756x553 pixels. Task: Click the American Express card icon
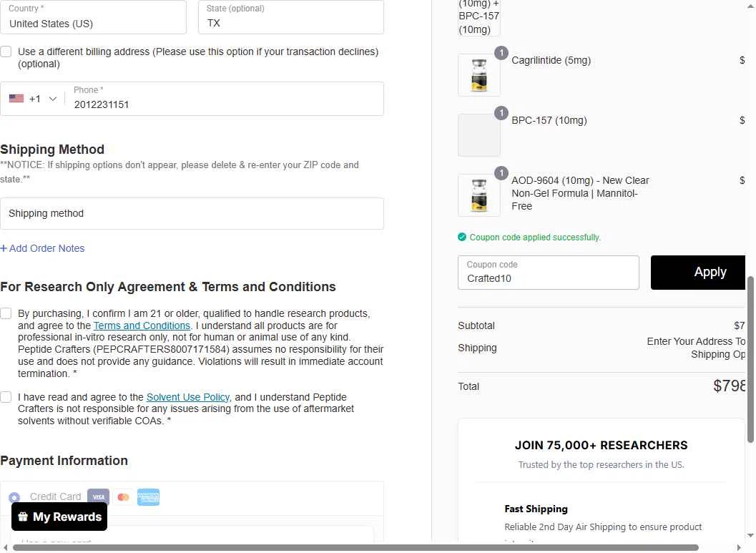pos(149,496)
